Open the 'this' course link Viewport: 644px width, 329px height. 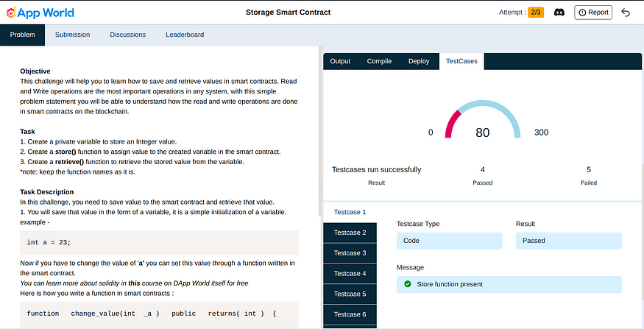(134, 283)
